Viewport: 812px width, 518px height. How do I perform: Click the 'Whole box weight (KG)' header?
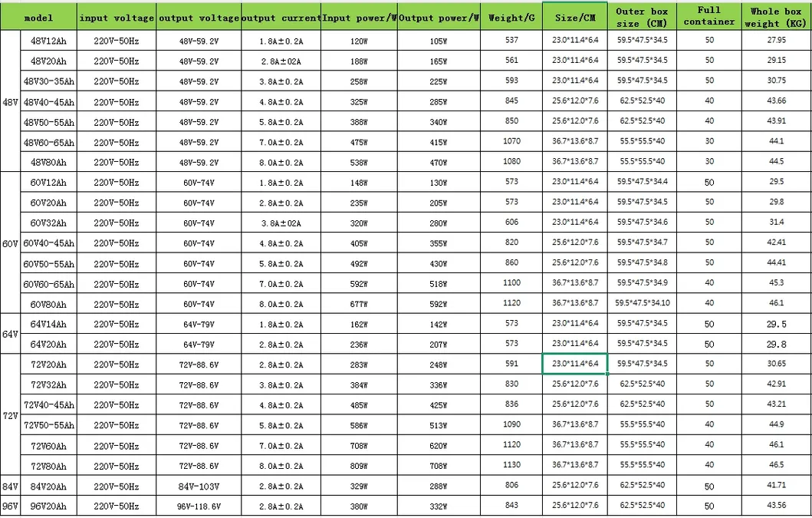point(776,17)
